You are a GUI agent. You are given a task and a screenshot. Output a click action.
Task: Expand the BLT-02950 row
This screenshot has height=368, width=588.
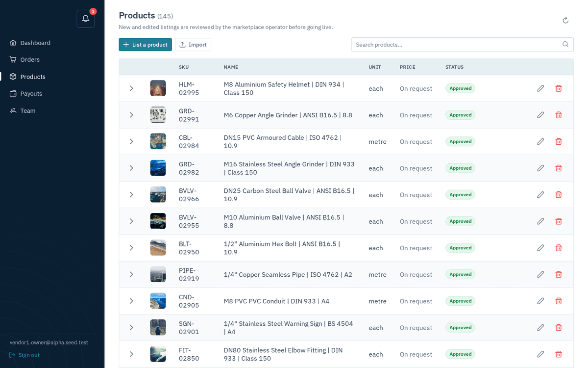click(131, 248)
